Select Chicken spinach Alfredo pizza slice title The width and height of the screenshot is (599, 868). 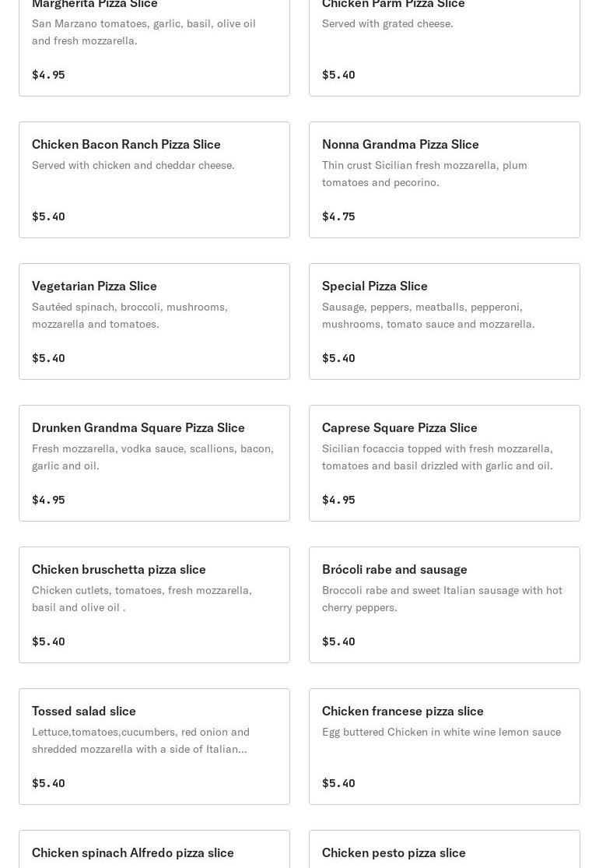click(133, 852)
